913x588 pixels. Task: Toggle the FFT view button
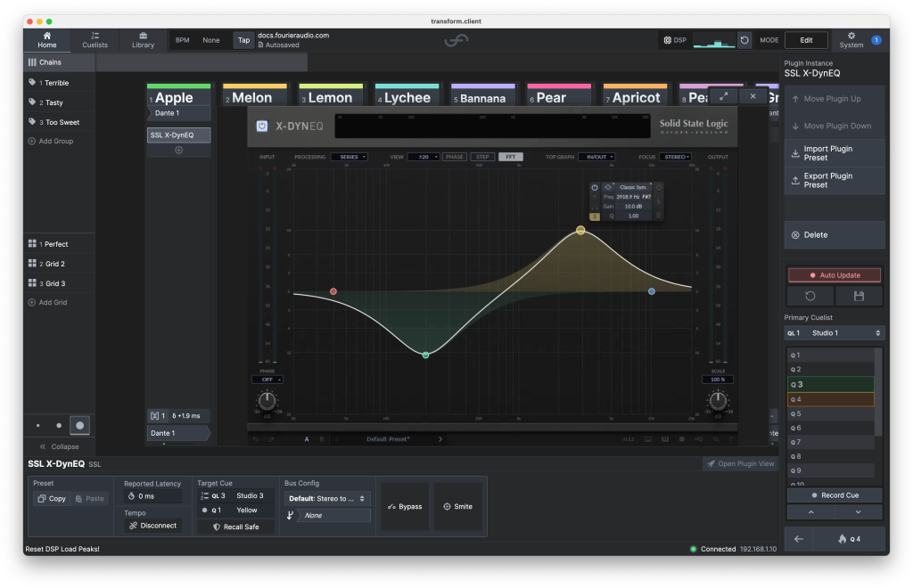pos(511,157)
